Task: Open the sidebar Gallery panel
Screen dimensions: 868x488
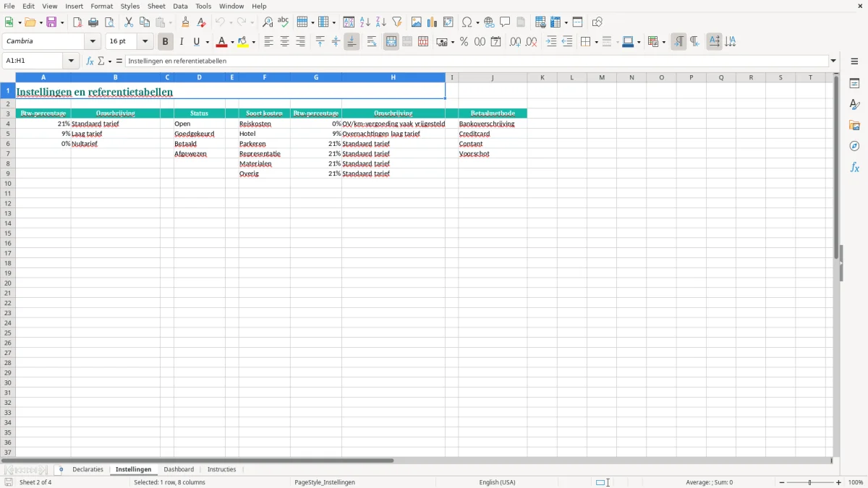Action: click(x=854, y=126)
